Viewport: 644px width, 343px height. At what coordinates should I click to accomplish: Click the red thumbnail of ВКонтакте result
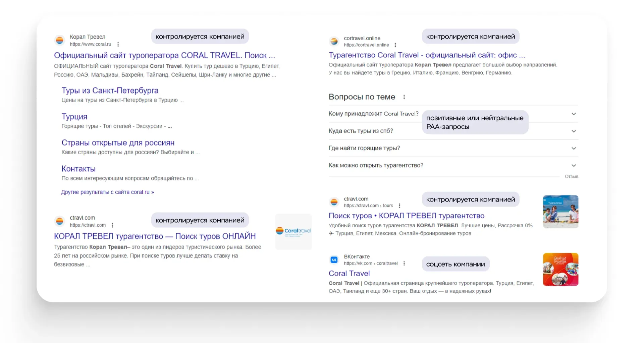point(561,269)
